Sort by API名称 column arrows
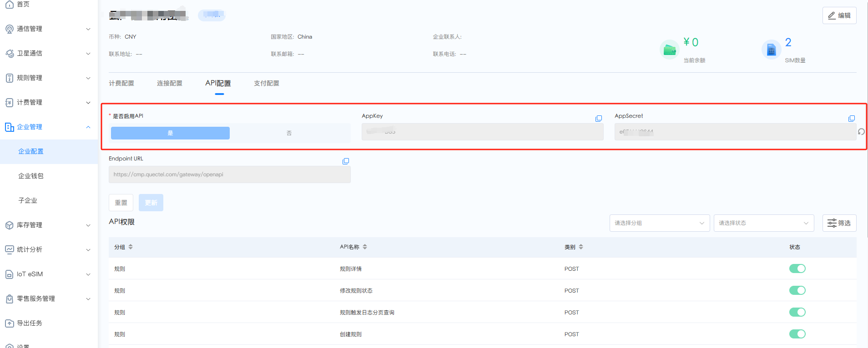Screen dimensions: 868x348 pyautogui.click(x=365, y=247)
